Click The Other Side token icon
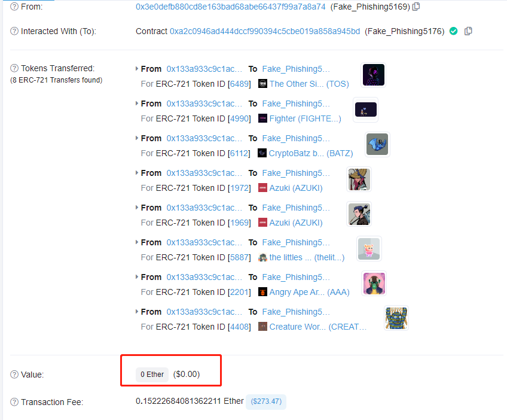507x420 pixels. tap(262, 84)
